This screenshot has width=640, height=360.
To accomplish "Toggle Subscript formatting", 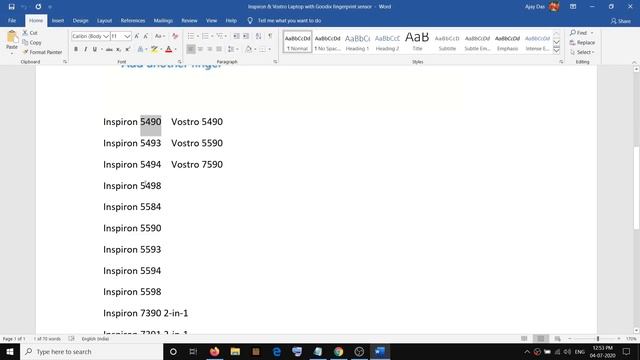I will pos(118,49).
